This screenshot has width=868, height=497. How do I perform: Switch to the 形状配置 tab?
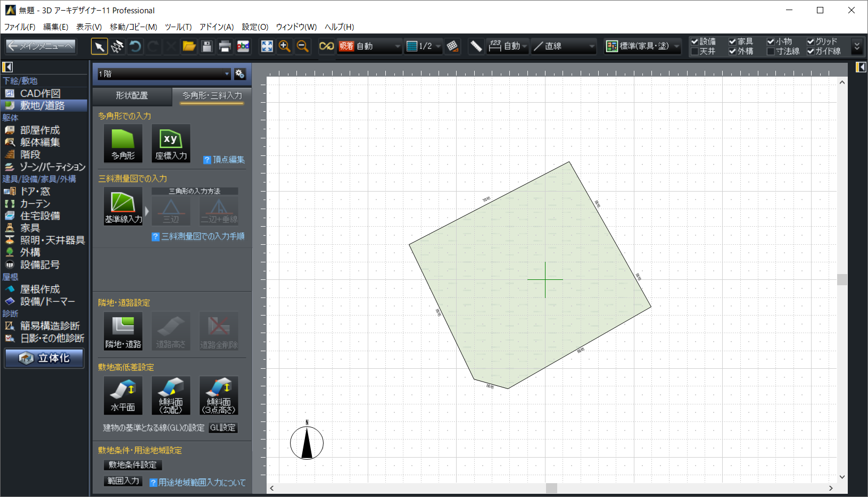click(132, 96)
